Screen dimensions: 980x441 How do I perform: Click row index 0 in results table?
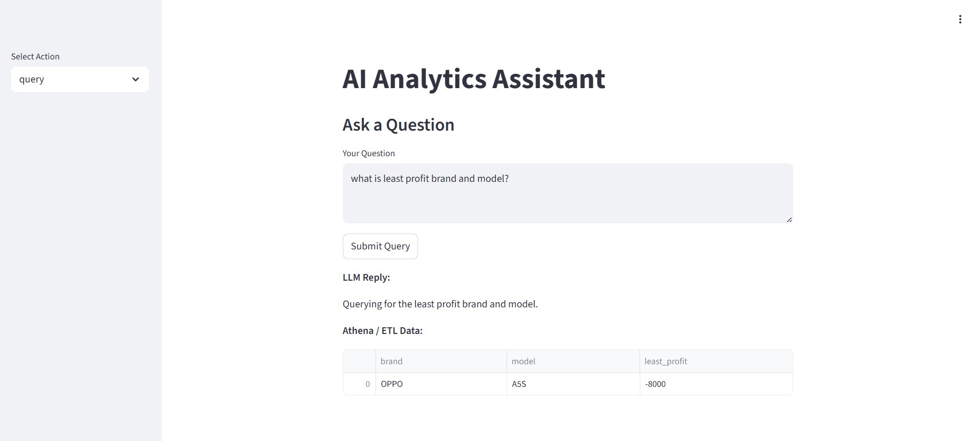(x=367, y=384)
